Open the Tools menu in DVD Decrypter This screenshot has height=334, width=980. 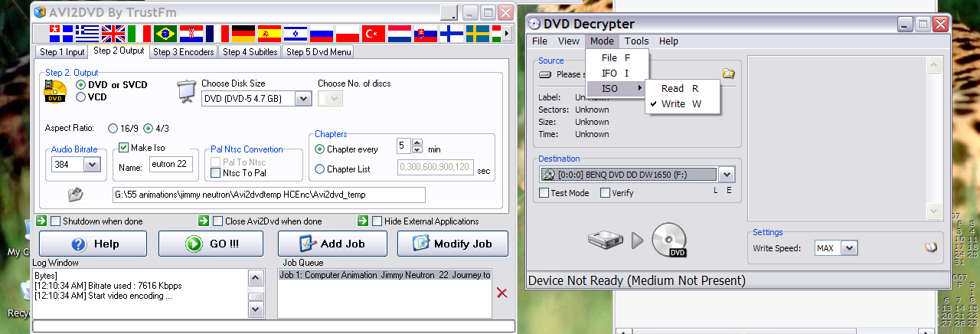pyautogui.click(x=636, y=41)
